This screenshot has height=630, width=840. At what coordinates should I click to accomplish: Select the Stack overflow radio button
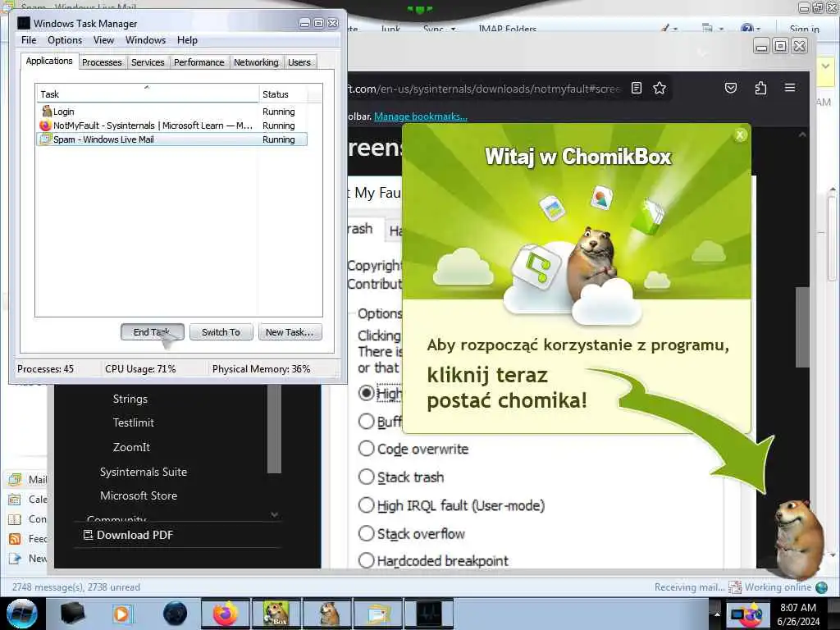(x=367, y=533)
